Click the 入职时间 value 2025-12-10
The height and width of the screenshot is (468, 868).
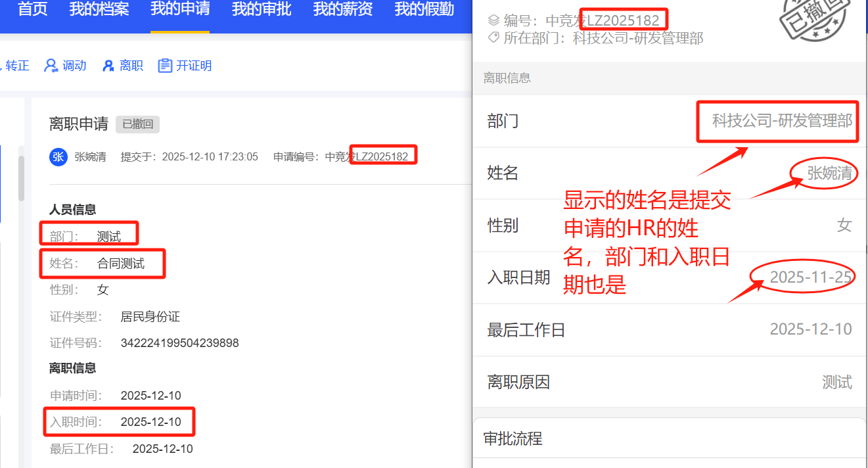pyautogui.click(x=151, y=422)
